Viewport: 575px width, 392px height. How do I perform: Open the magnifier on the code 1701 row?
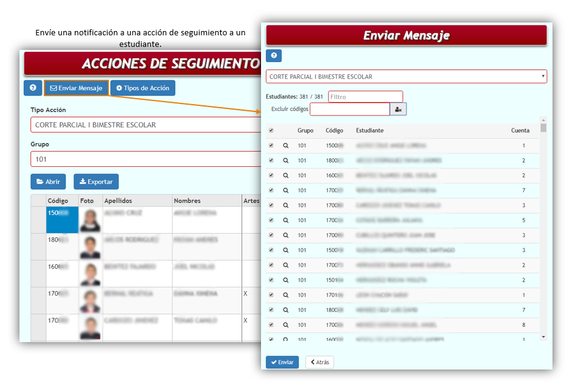[285, 295]
